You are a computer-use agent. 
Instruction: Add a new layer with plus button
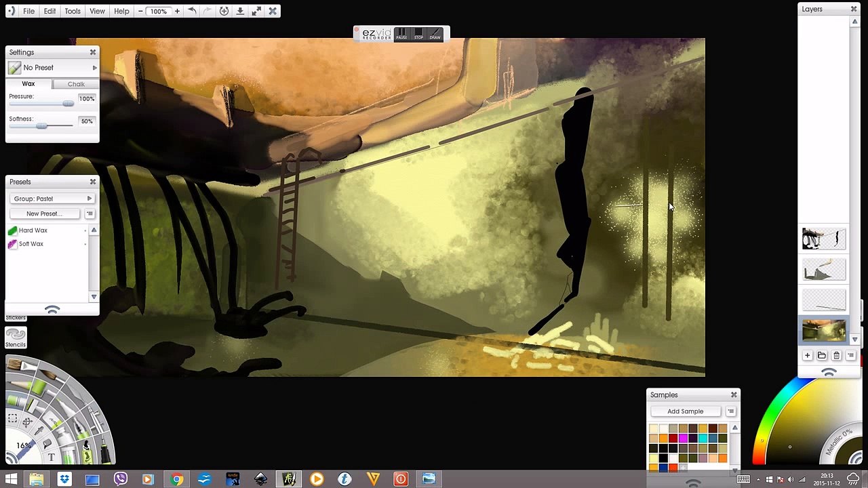[x=808, y=356]
